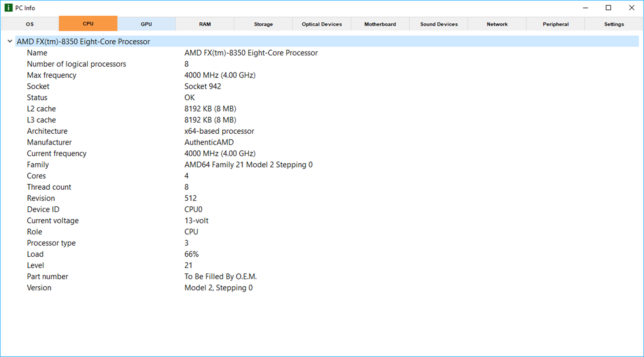Close the PC Info window
The height and width of the screenshot is (357, 644).
coord(631,8)
